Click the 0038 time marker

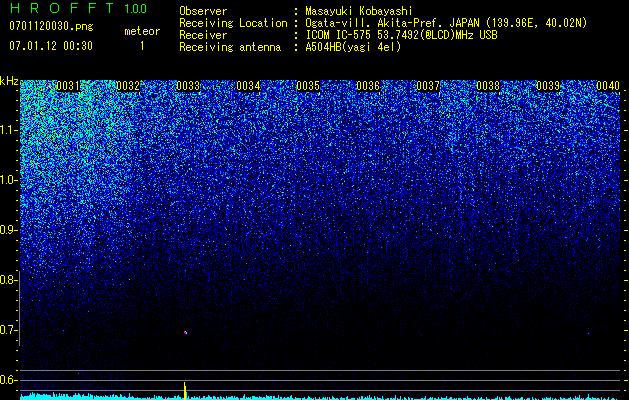pyautogui.click(x=488, y=86)
